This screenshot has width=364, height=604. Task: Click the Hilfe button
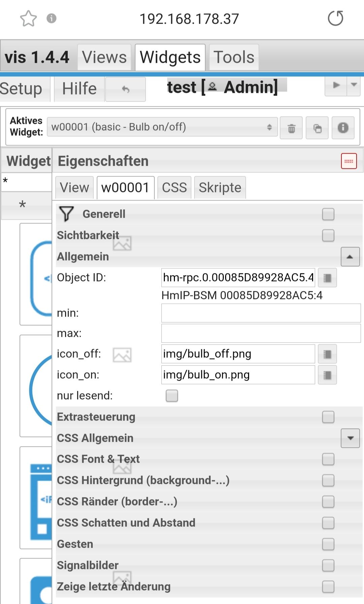tap(80, 89)
